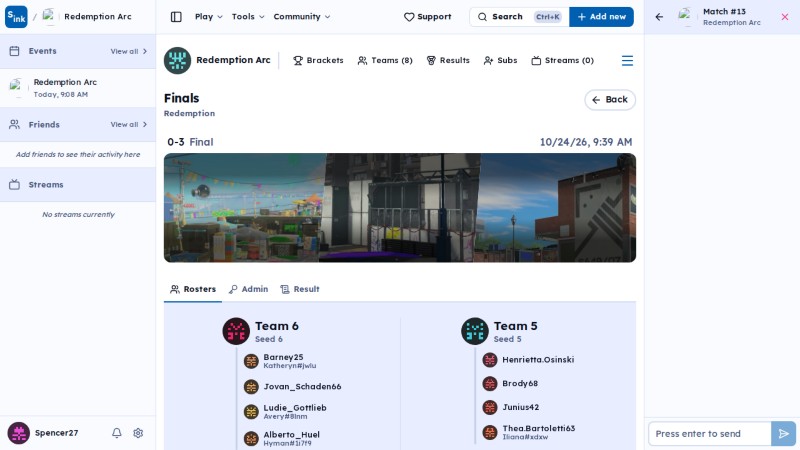
Task: Open settings gear icon
Action: [138, 433]
